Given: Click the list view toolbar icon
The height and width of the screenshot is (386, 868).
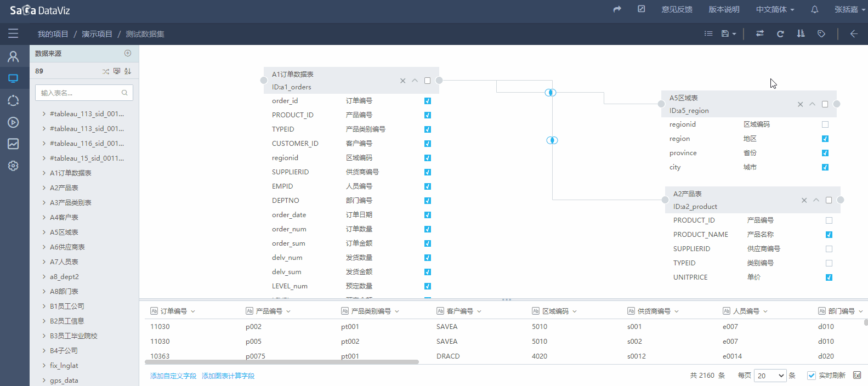Looking at the screenshot, I should [x=708, y=33].
